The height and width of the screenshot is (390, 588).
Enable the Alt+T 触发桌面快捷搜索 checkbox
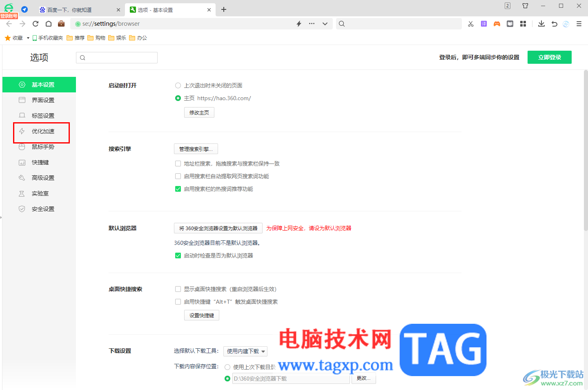pos(178,302)
